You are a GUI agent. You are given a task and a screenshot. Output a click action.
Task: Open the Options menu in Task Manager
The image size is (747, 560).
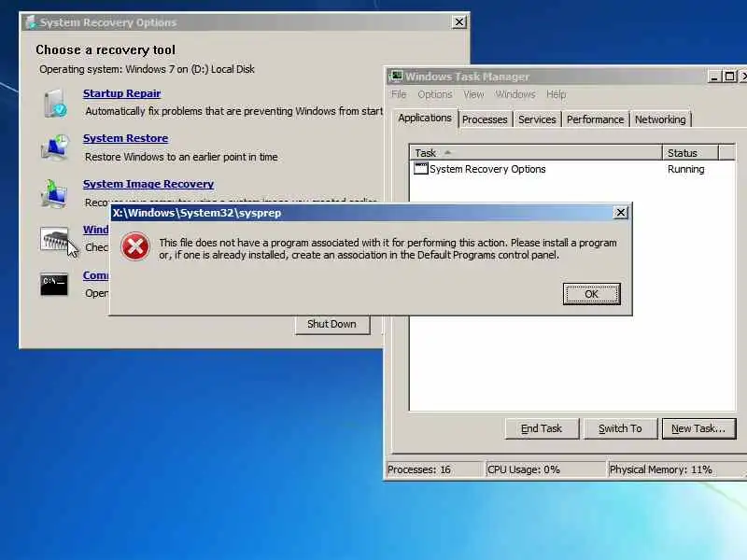[x=435, y=94]
